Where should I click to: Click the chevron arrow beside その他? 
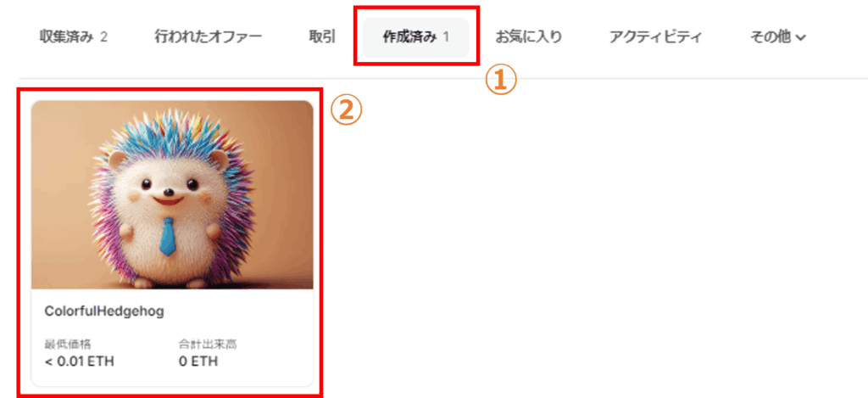click(800, 38)
